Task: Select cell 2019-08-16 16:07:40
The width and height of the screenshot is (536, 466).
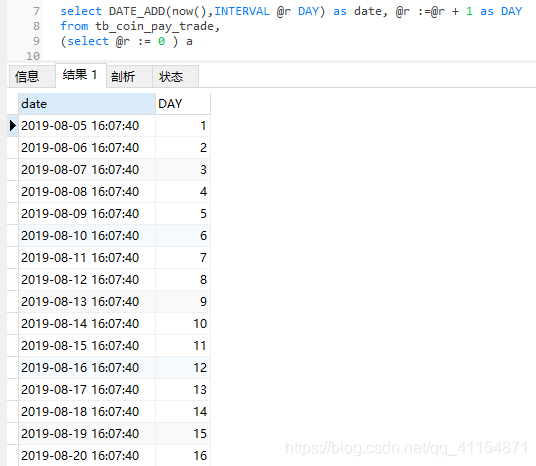Action: pos(87,368)
